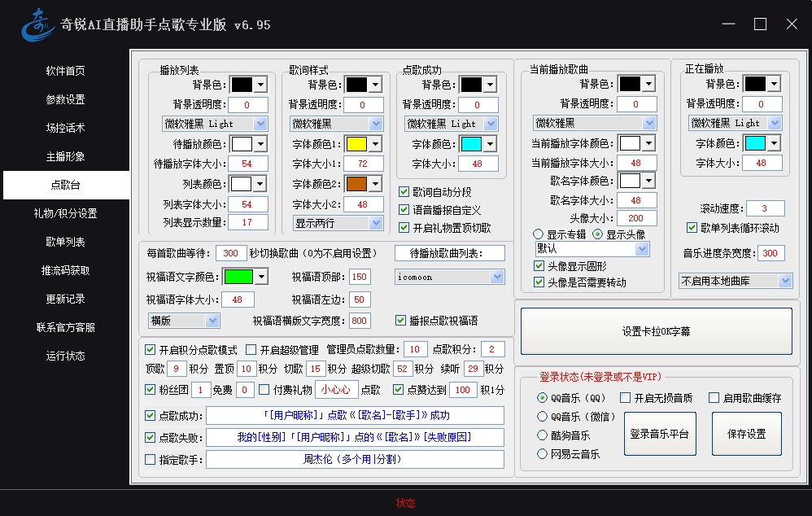
Task: Go to 礼物/积分设置 sidebar page
Action: coord(65,213)
